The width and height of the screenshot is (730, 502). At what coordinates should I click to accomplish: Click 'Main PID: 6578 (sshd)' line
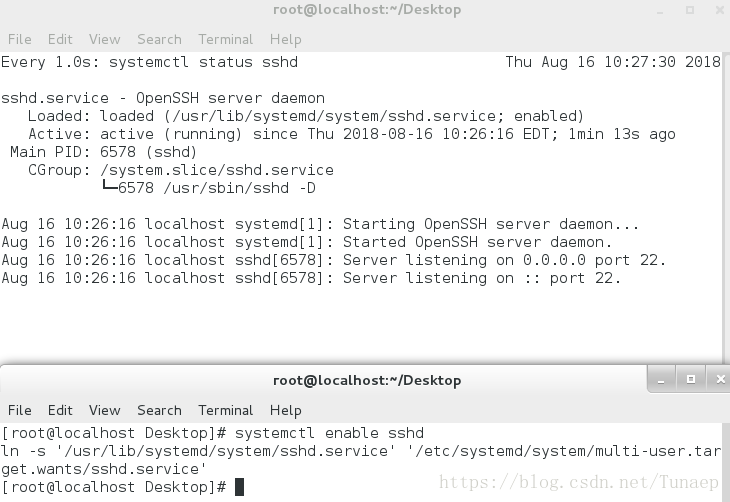pos(103,152)
